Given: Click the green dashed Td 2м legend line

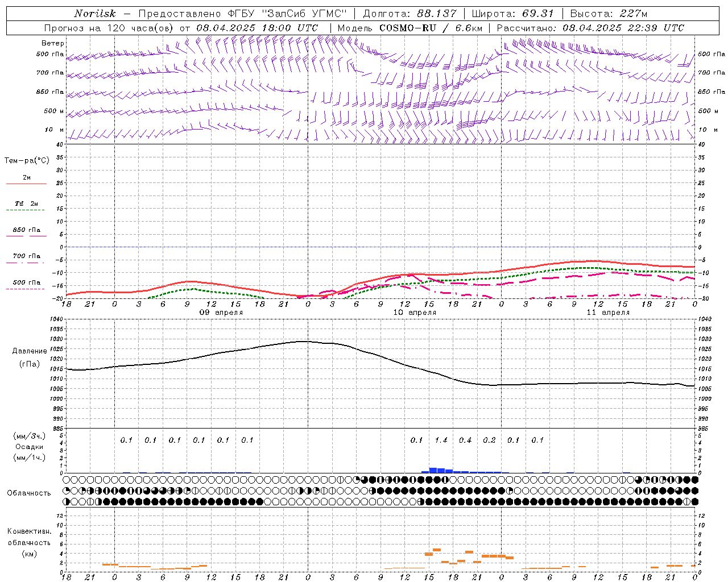Looking at the screenshot, I should [25, 210].
